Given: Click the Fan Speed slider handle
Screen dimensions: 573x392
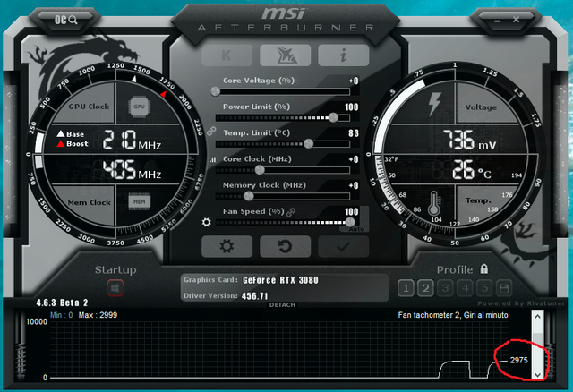Looking at the screenshot, I should (x=350, y=222).
